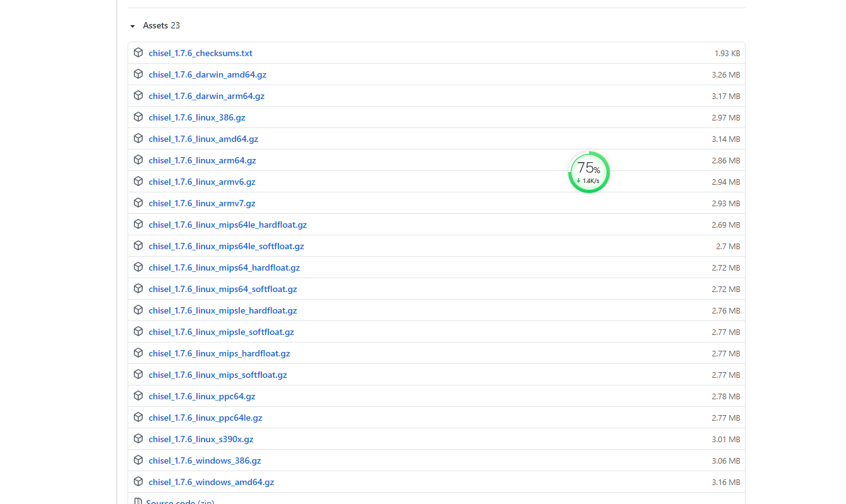Click package icon beside linux_ppc64.gz
Viewport: 846px width, 504px height.
(x=138, y=396)
